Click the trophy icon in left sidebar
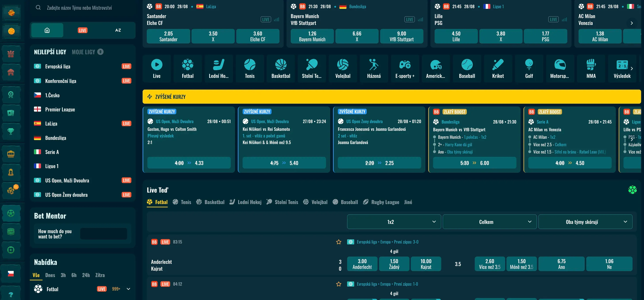Viewport: 644px width, 300px height. click(x=11, y=131)
